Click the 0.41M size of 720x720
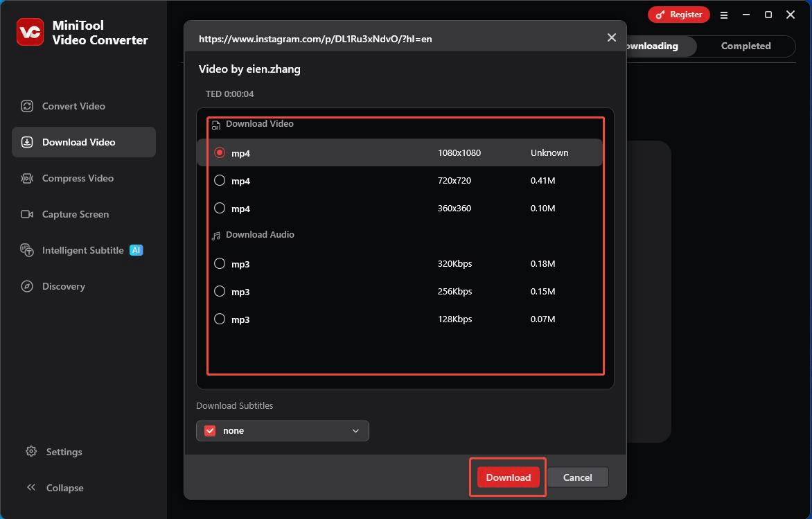 coord(542,180)
